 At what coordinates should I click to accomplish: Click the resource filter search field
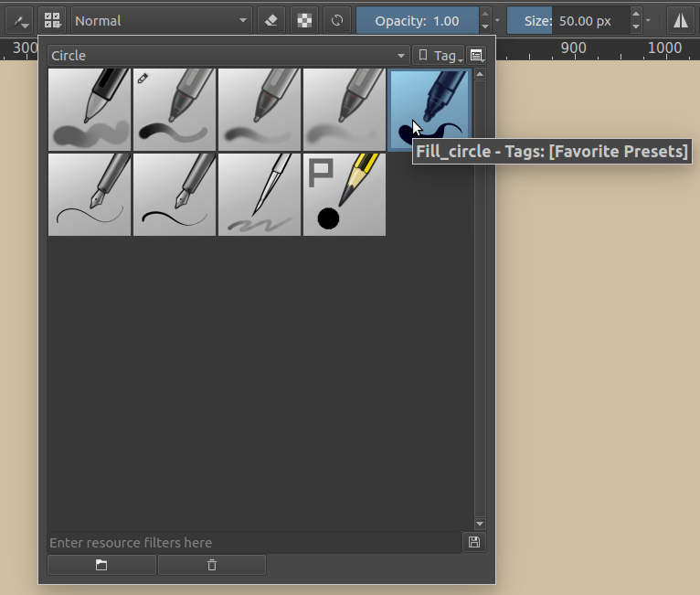pos(254,543)
